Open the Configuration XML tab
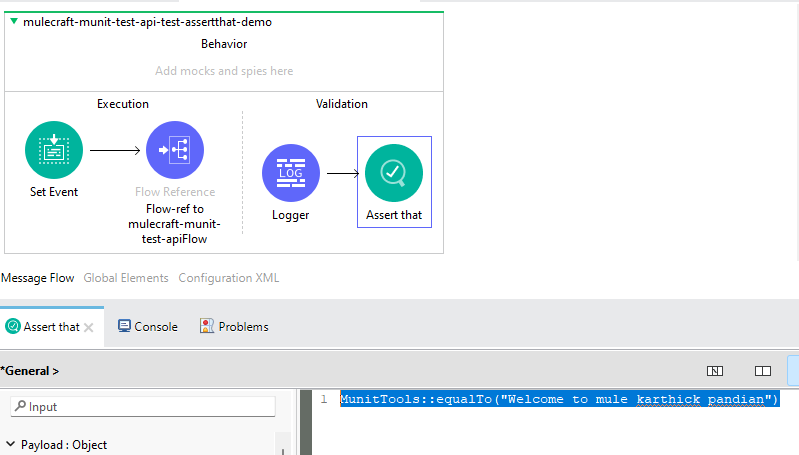799x455 pixels. coord(228,278)
